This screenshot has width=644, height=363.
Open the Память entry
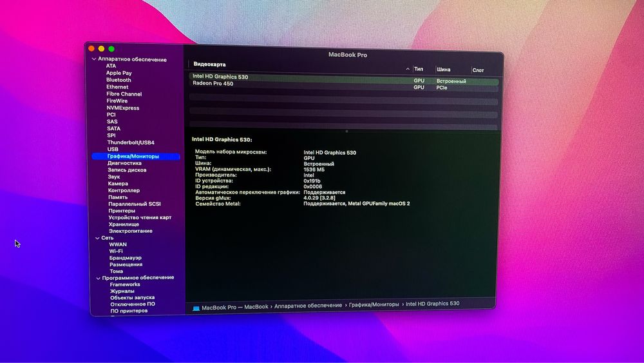click(117, 197)
